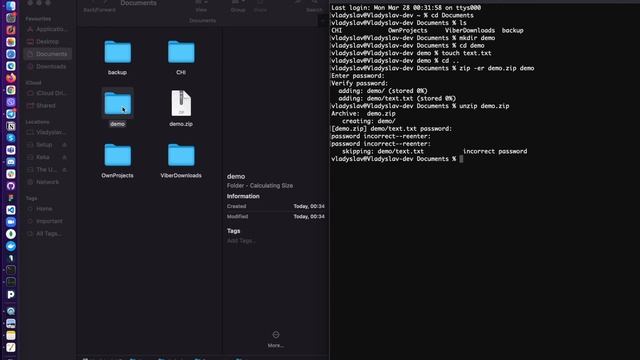Click 'mkdir demo' command in Terminal
The image size is (640, 360).
pos(477,38)
